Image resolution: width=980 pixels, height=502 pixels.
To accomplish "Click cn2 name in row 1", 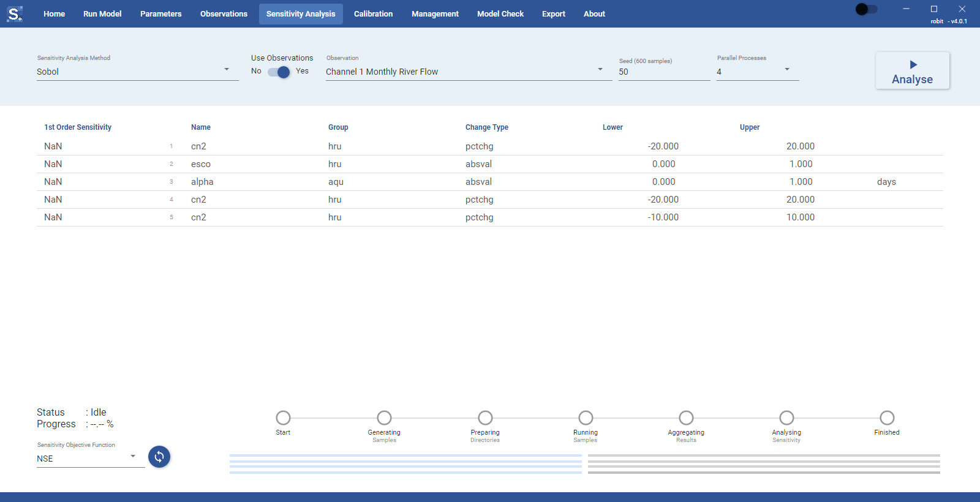I will [198, 146].
